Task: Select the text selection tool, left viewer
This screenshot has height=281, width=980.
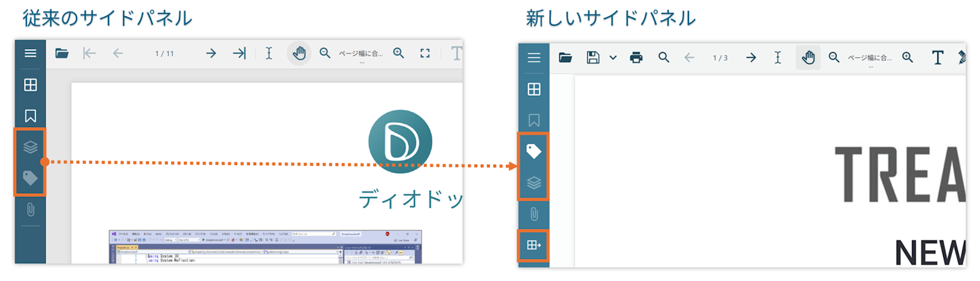Action: click(269, 53)
